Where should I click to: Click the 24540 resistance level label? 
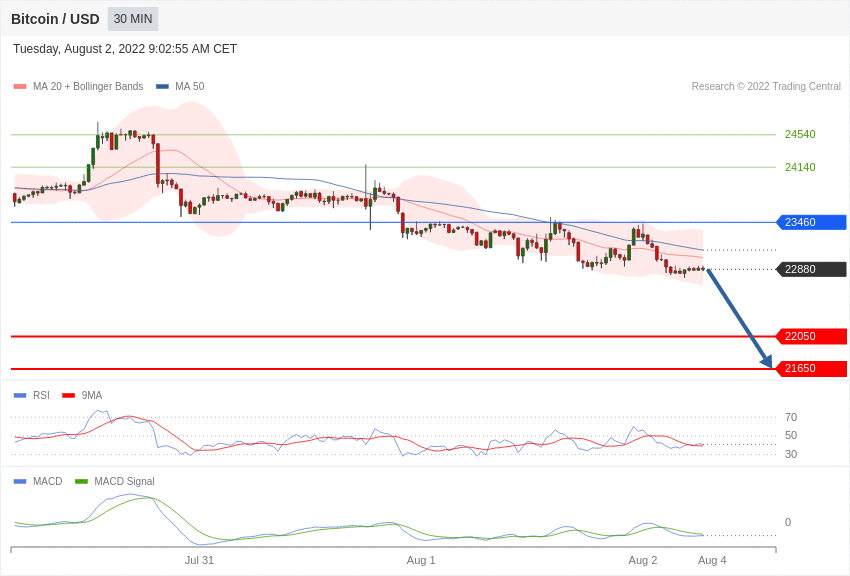(800, 134)
